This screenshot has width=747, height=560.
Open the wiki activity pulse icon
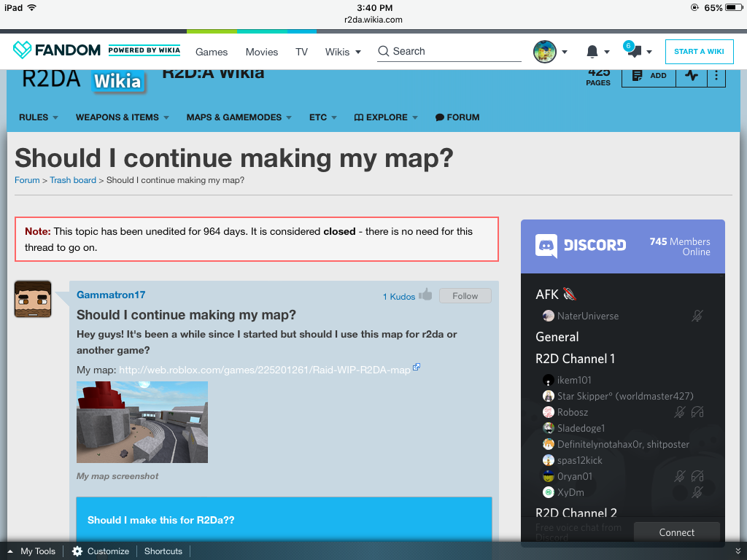click(x=692, y=75)
